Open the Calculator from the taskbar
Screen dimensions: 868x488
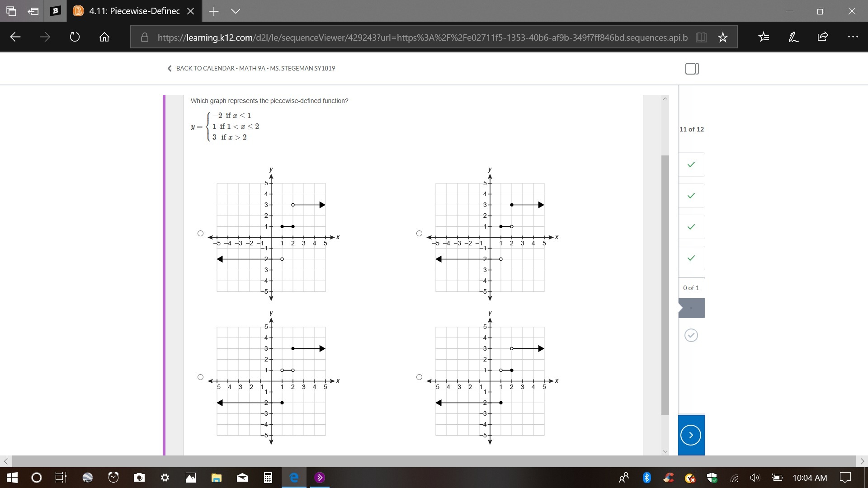[268, 478]
